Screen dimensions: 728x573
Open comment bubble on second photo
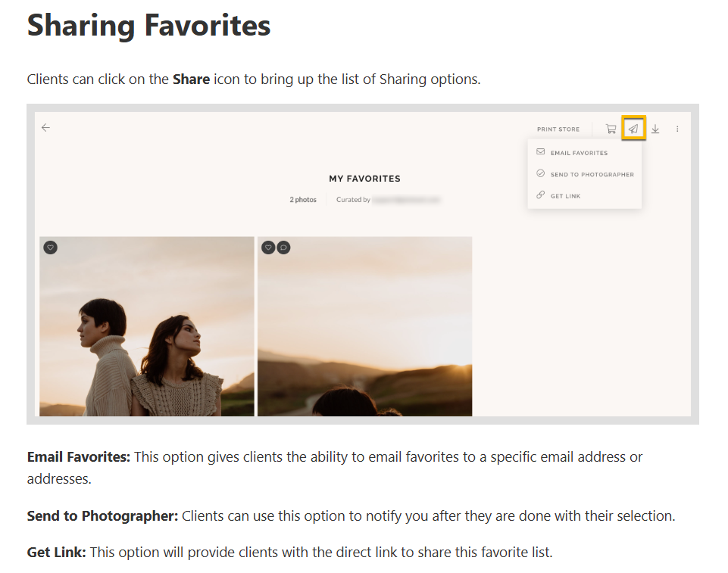[x=283, y=248]
